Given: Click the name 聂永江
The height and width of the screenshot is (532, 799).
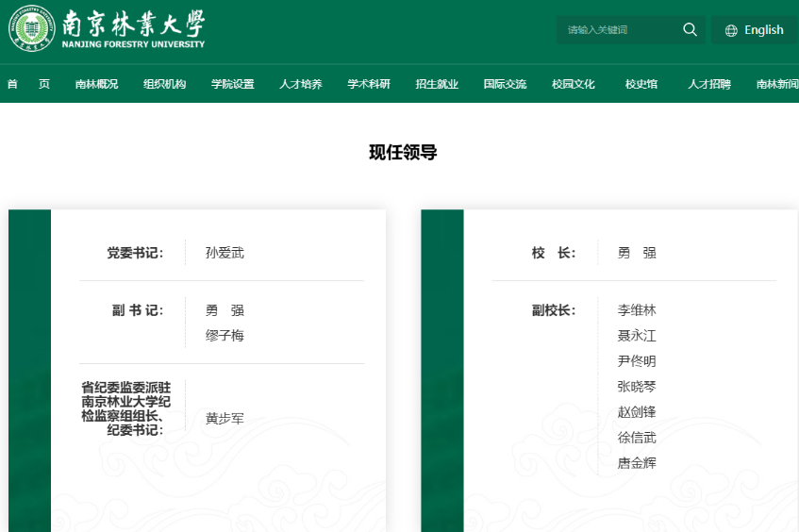Looking at the screenshot, I should [x=637, y=335].
